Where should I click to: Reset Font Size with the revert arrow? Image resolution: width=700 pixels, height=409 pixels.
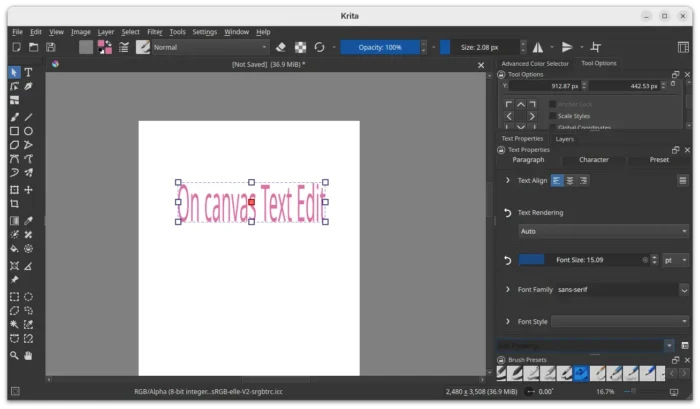coord(508,260)
